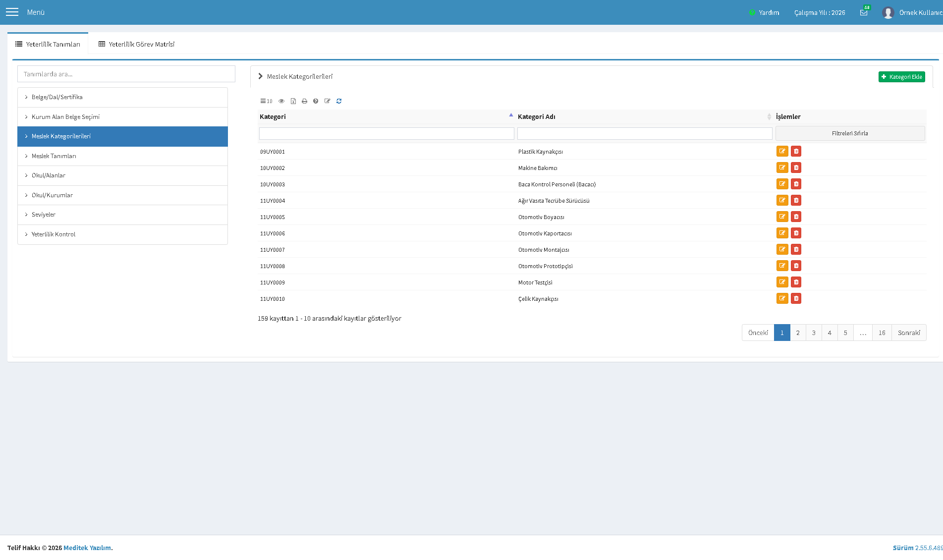Select the Seviyeler sidebar entry

[x=122, y=215]
